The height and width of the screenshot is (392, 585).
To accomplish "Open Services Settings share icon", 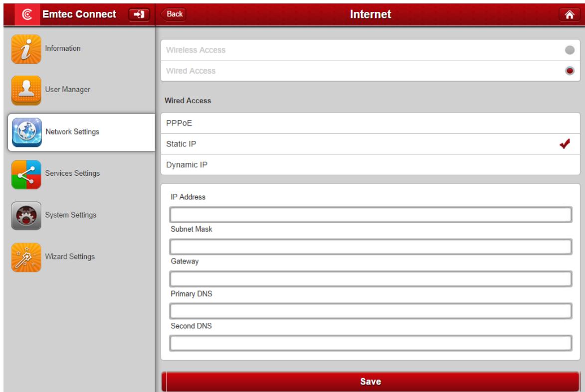I will pos(25,174).
